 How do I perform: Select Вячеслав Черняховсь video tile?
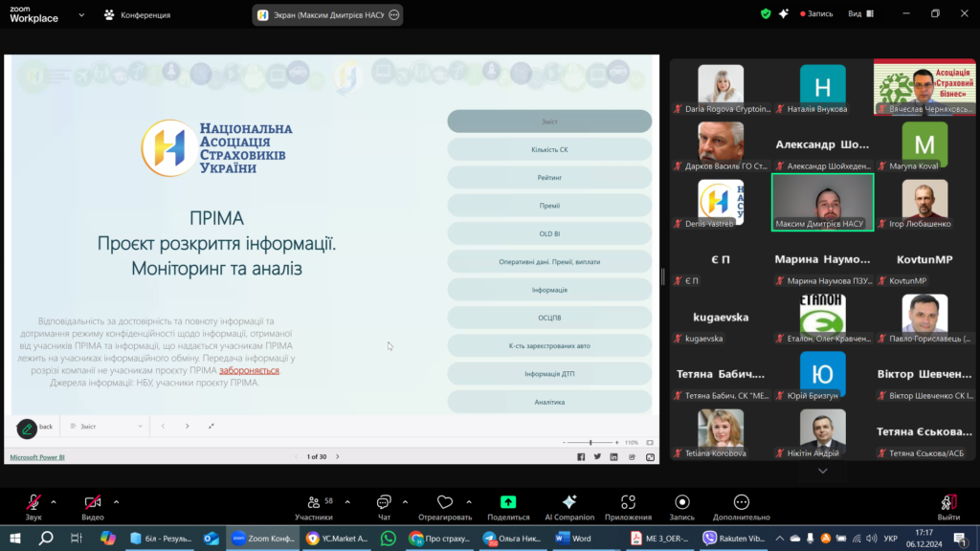tap(924, 87)
